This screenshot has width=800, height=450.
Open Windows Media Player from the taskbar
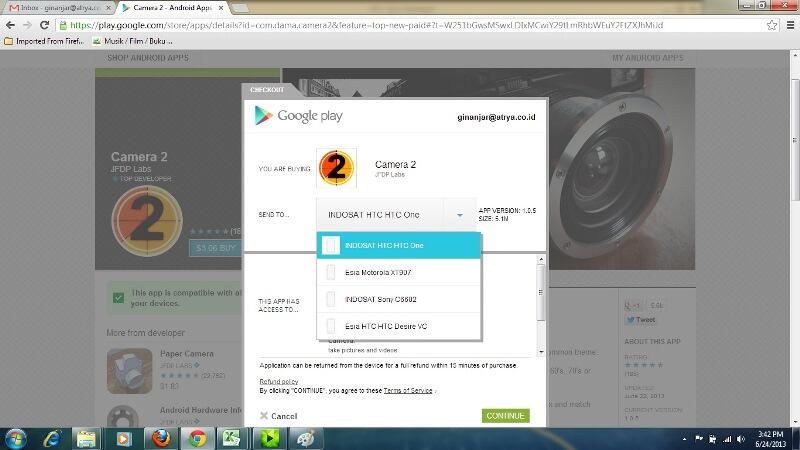[123, 439]
